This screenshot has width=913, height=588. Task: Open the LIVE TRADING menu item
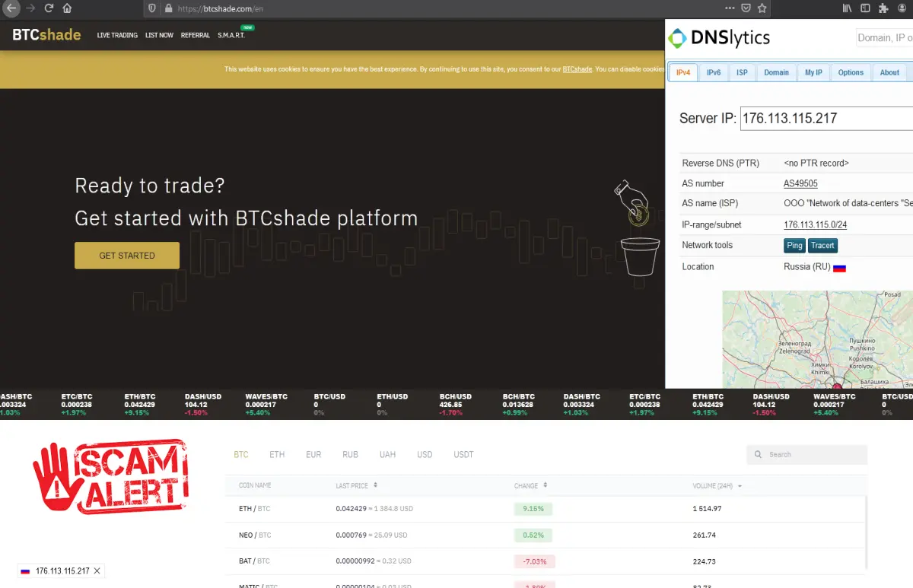click(117, 35)
